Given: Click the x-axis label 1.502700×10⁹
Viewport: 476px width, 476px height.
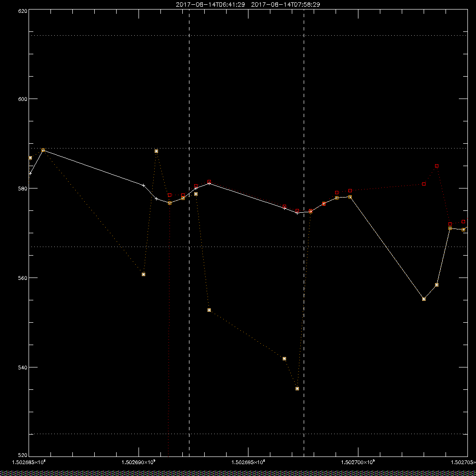Looking at the screenshot, I should coord(358,462).
